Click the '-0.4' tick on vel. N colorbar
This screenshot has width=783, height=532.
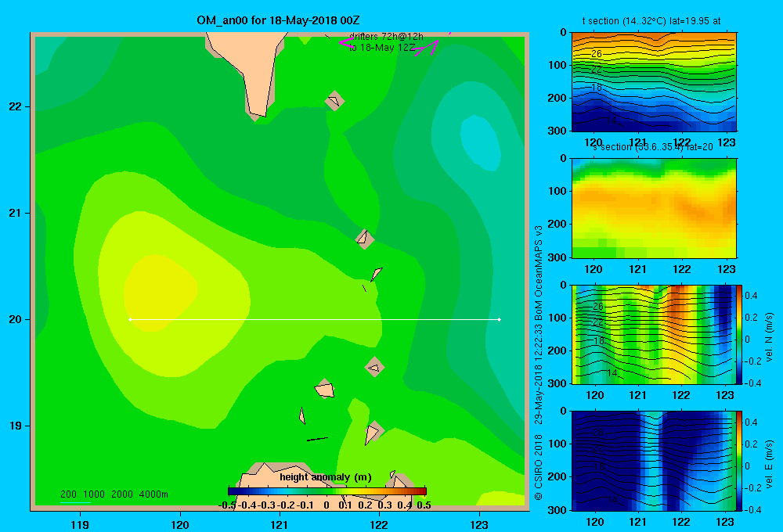pos(752,383)
